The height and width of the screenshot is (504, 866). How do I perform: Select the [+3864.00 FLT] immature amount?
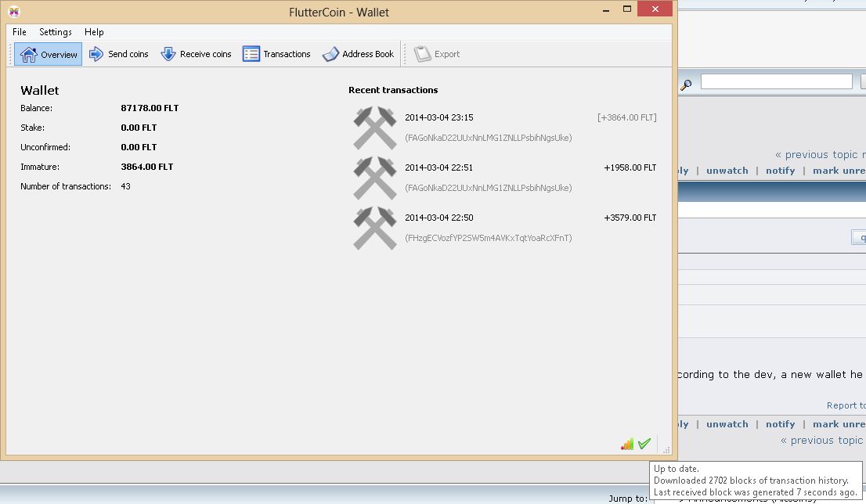627,117
